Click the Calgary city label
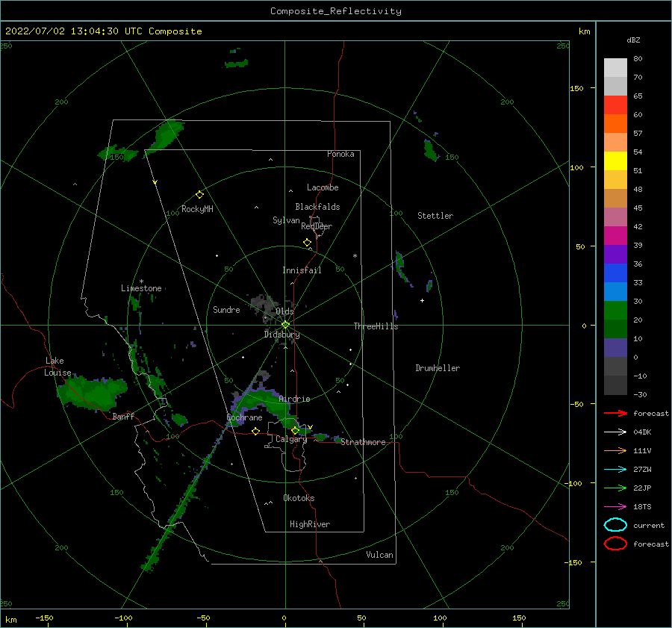 [291, 439]
